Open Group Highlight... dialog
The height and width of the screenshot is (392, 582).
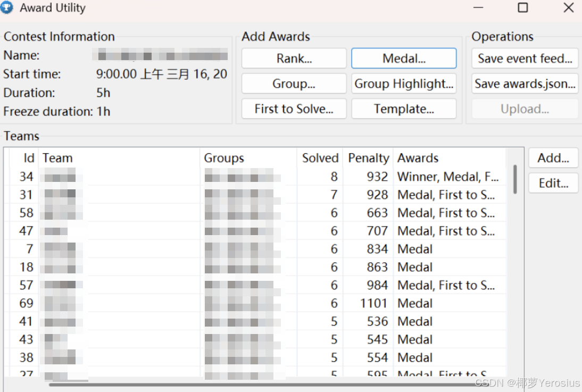(x=404, y=84)
